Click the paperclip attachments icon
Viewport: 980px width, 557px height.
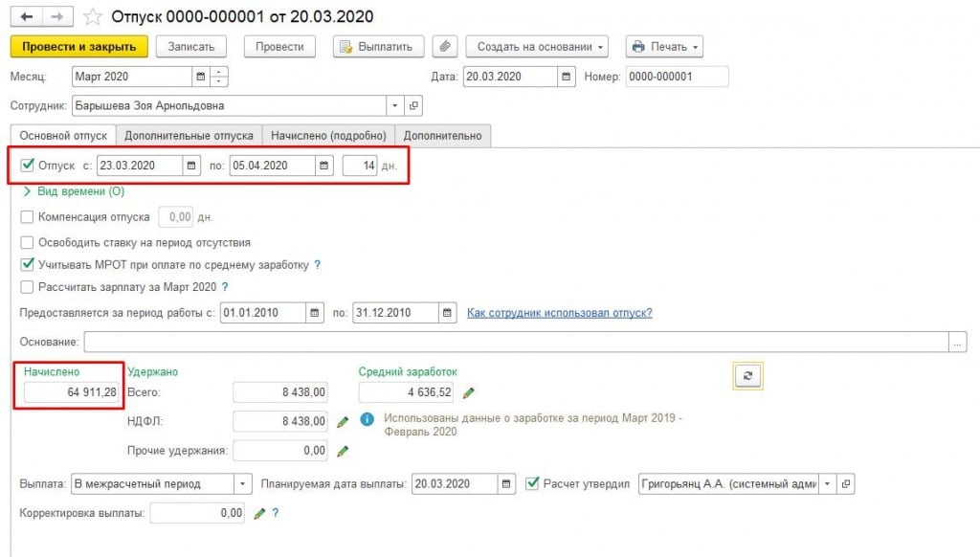click(444, 46)
